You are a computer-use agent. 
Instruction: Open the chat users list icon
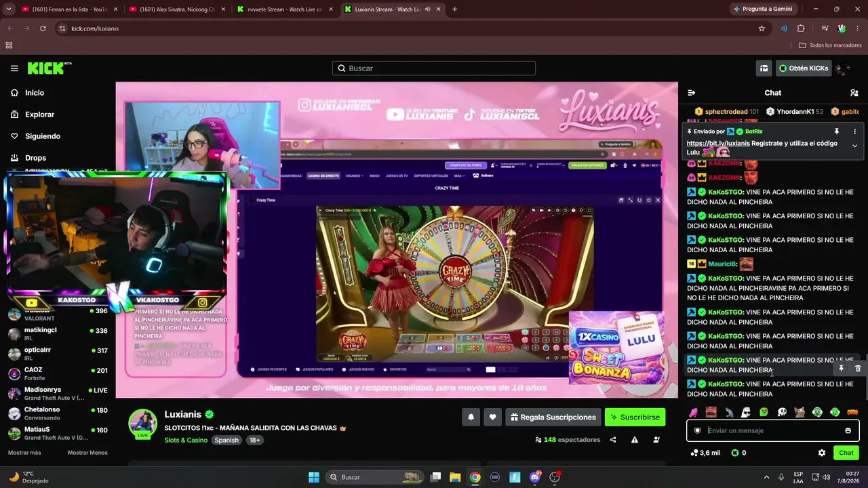point(854,93)
